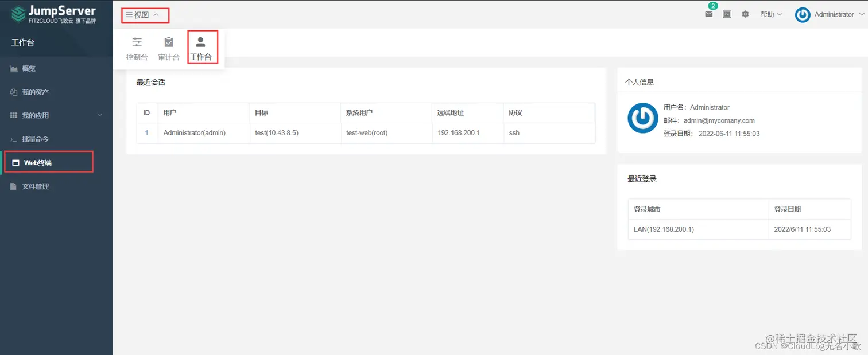Click the 登录日期 2022-06-11 text
This screenshot has height=355, width=868.
tap(711, 134)
